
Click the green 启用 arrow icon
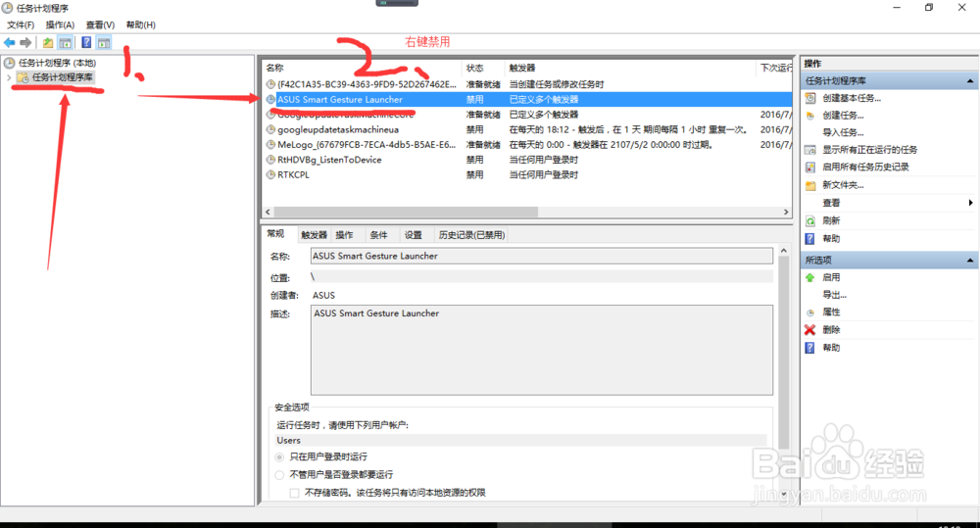pyautogui.click(x=810, y=277)
